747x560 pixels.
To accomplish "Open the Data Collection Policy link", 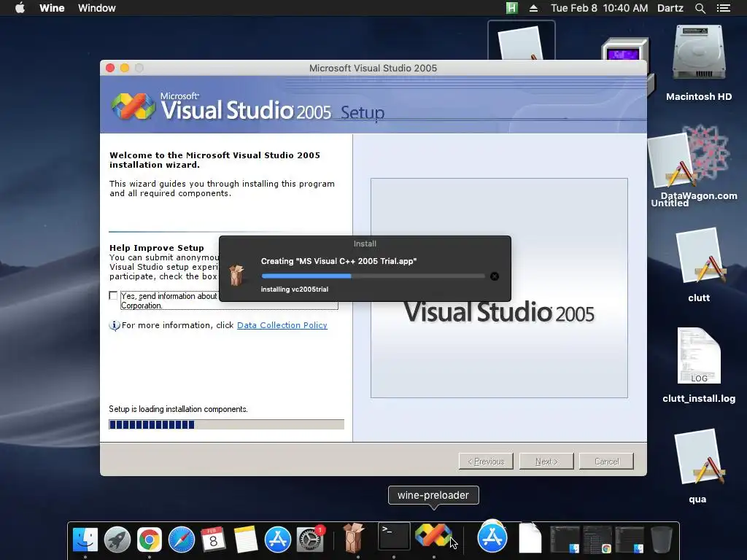I will coord(282,325).
